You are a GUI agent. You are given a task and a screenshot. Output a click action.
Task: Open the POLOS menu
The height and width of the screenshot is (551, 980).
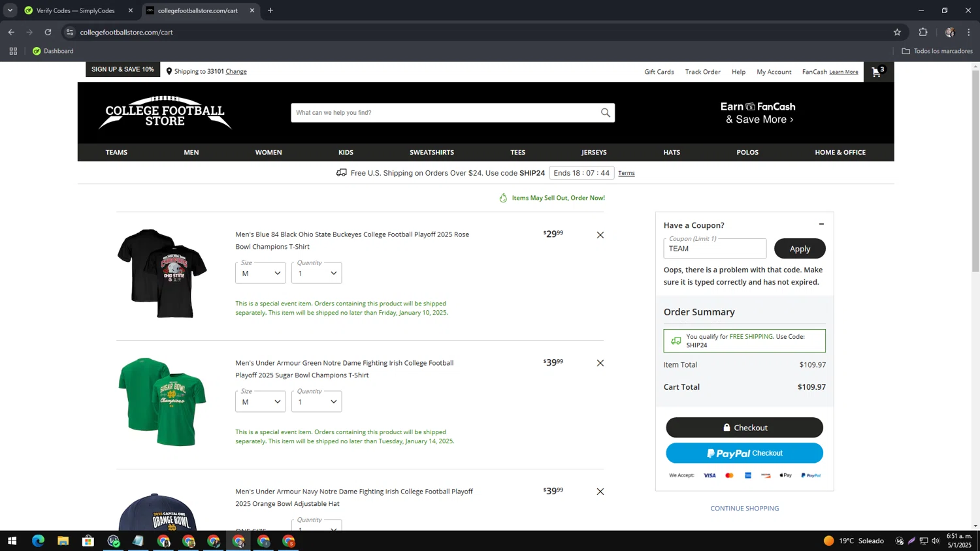pos(747,152)
